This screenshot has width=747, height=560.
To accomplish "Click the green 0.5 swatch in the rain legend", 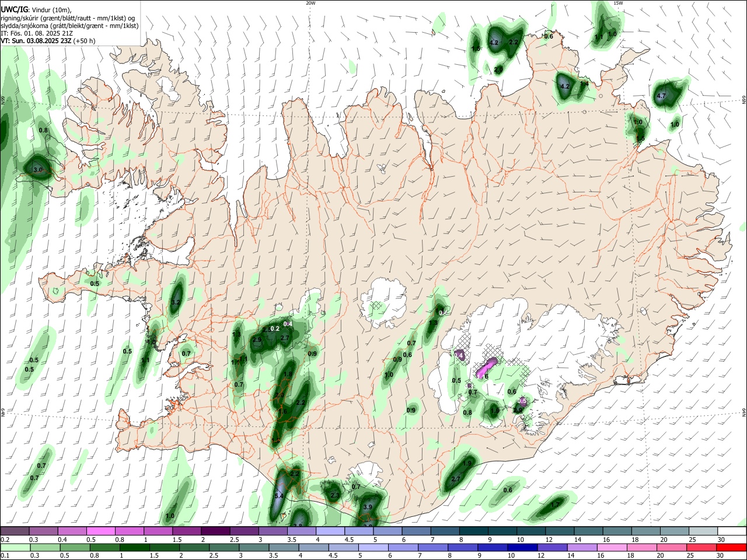I will [x=75, y=548].
